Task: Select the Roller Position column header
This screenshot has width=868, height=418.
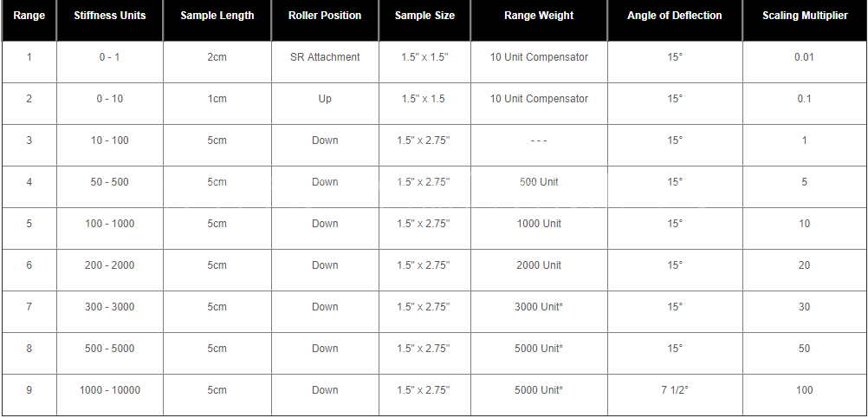Action: coord(325,16)
